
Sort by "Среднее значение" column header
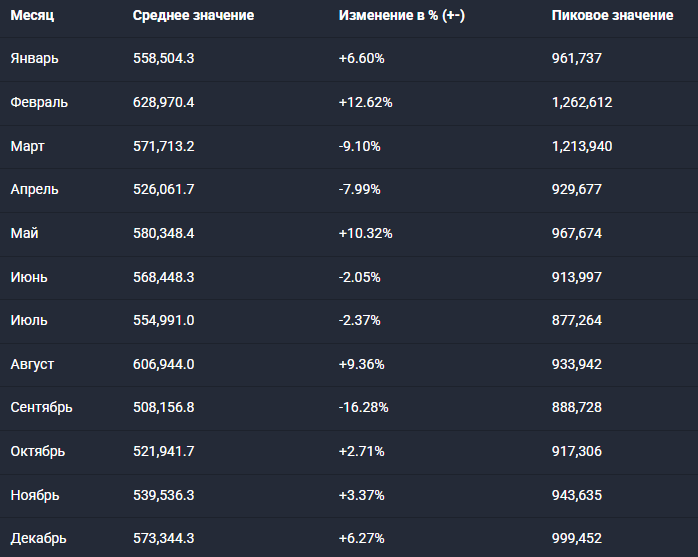click(x=193, y=16)
